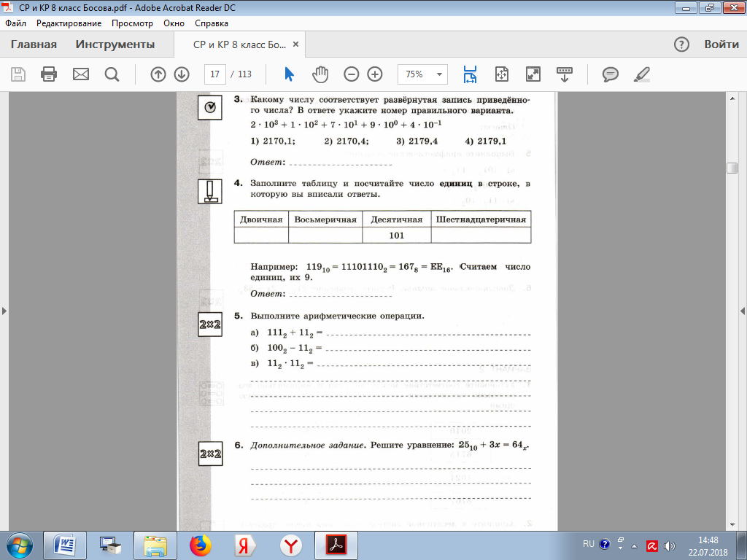Open the 75% zoom level dropdown
This screenshot has height=560, width=747.
(x=422, y=74)
